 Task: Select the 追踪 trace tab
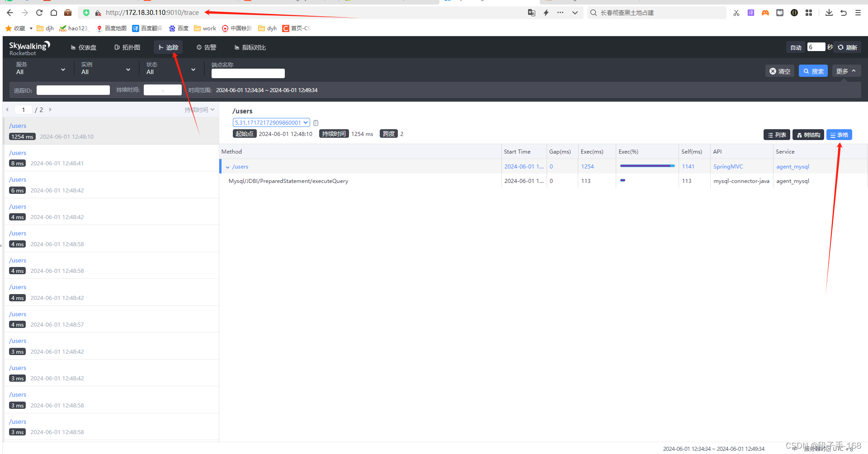pyautogui.click(x=168, y=47)
